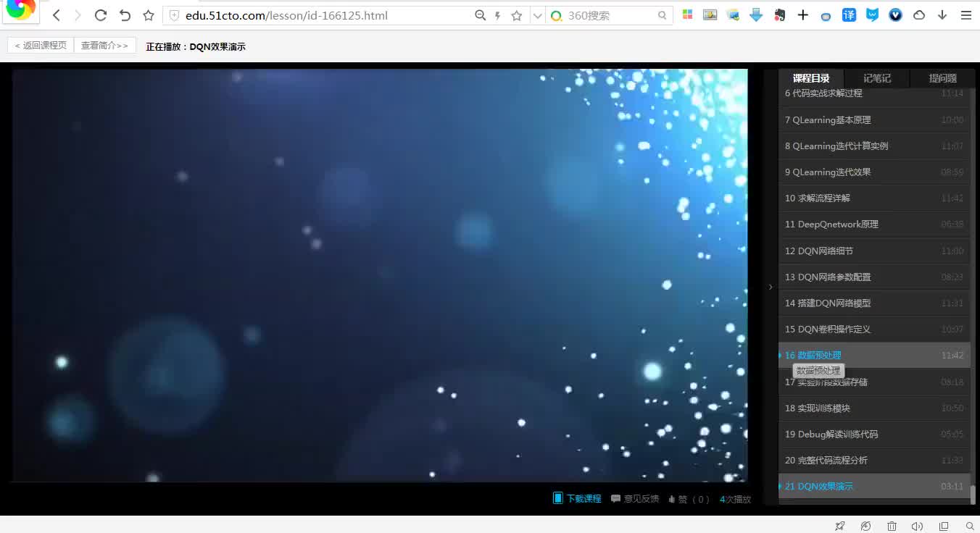This screenshot has width=980, height=533.
Task: Bookmark page with the star left of address bar
Action: click(149, 15)
